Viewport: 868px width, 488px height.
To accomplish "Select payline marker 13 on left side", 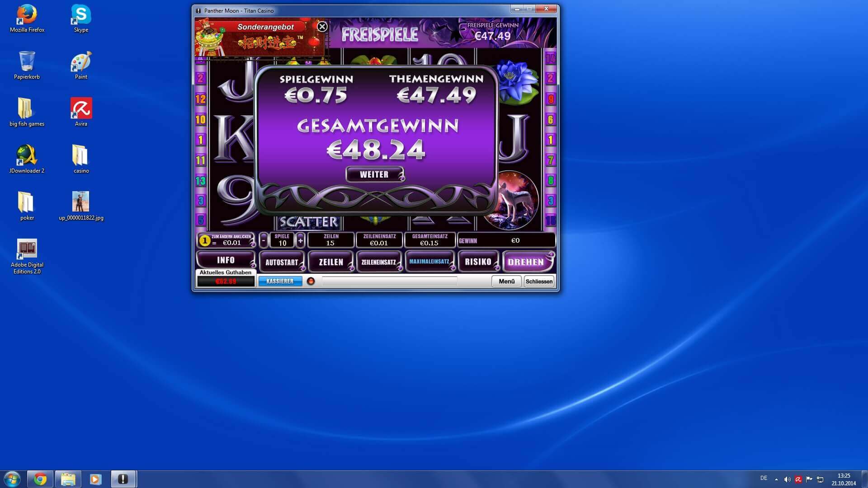I will point(201,181).
